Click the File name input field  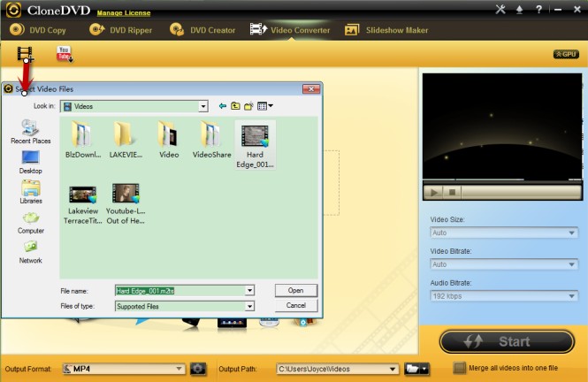click(x=180, y=291)
